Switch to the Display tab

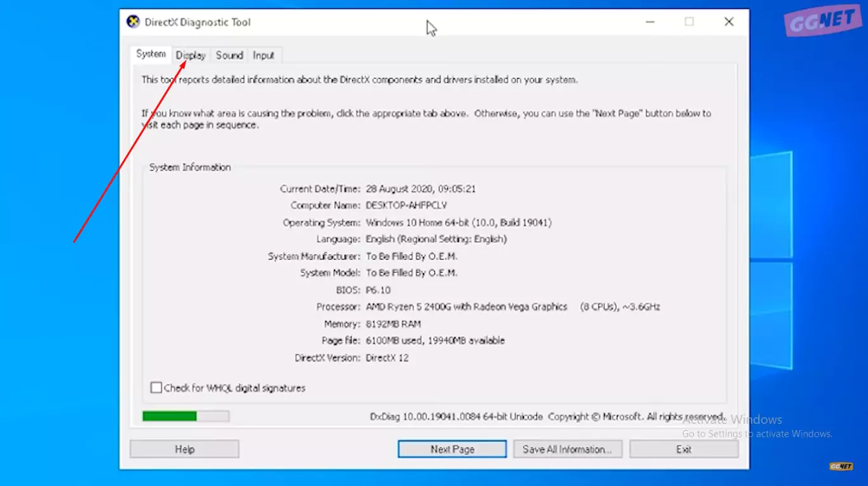tap(191, 55)
